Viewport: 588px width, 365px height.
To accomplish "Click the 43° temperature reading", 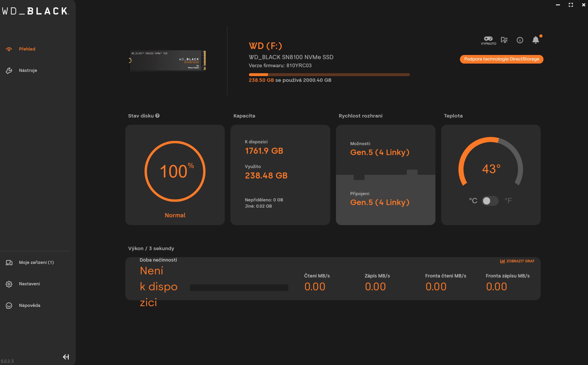I will tap(491, 169).
